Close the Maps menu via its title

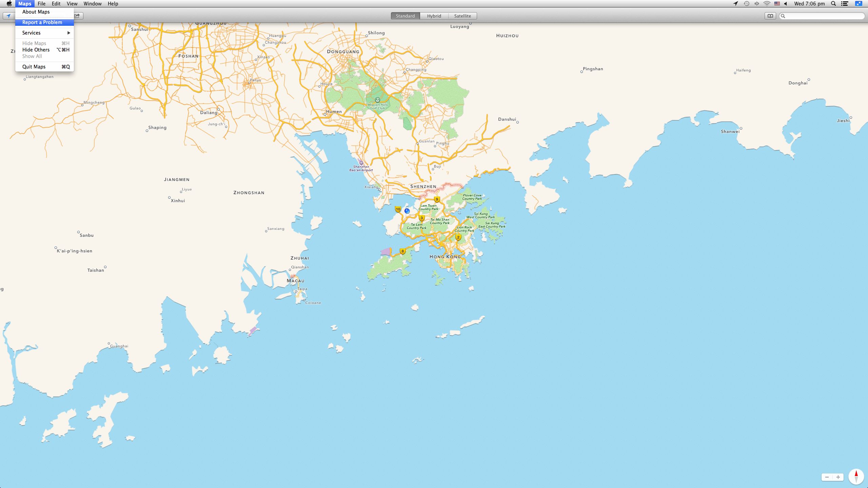(25, 4)
